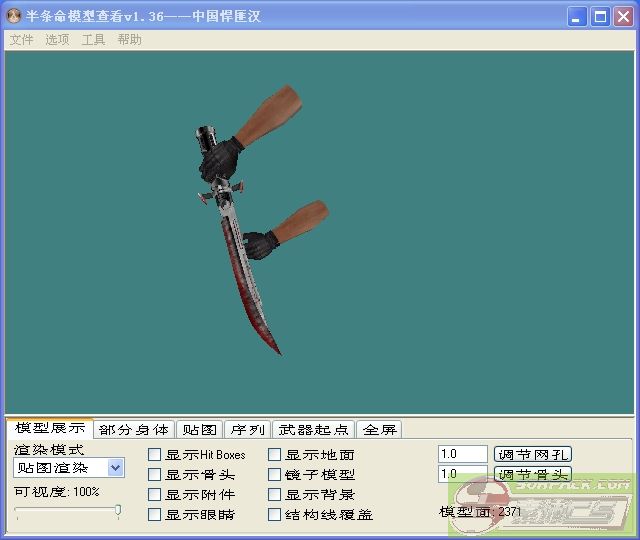Switch to the 贴图 tab
This screenshot has width=640, height=540.
[x=199, y=430]
